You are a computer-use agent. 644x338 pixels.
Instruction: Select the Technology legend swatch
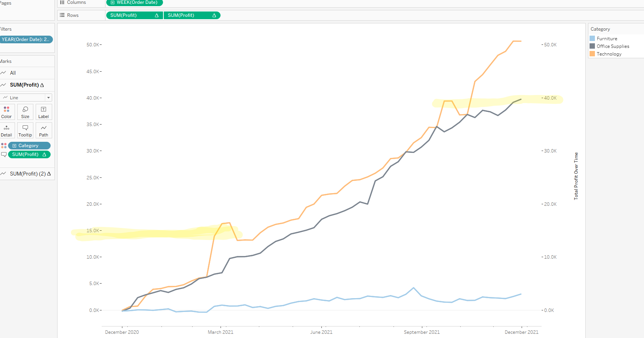click(592, 54)
